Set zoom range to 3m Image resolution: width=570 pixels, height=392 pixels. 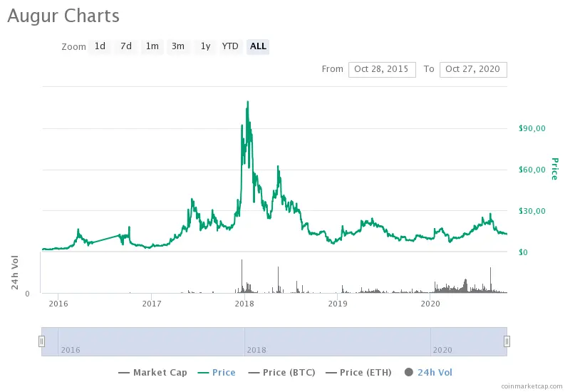(178, 46)
